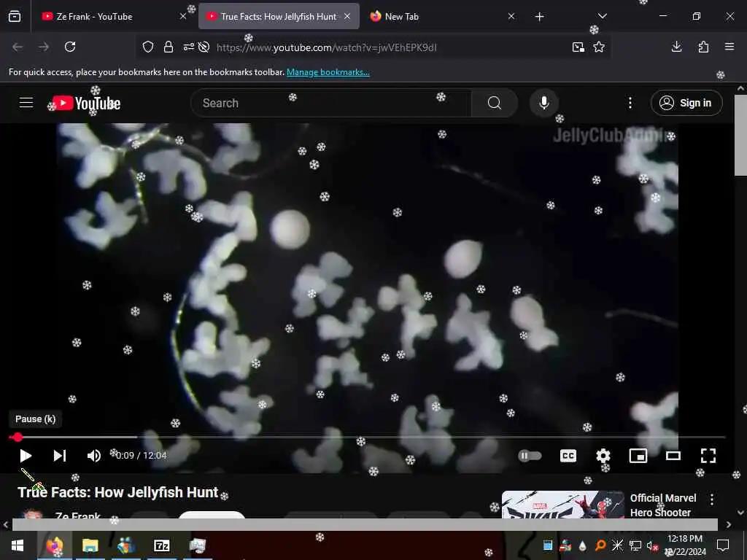Toggle the autoplay switch

tap(530, 456)
